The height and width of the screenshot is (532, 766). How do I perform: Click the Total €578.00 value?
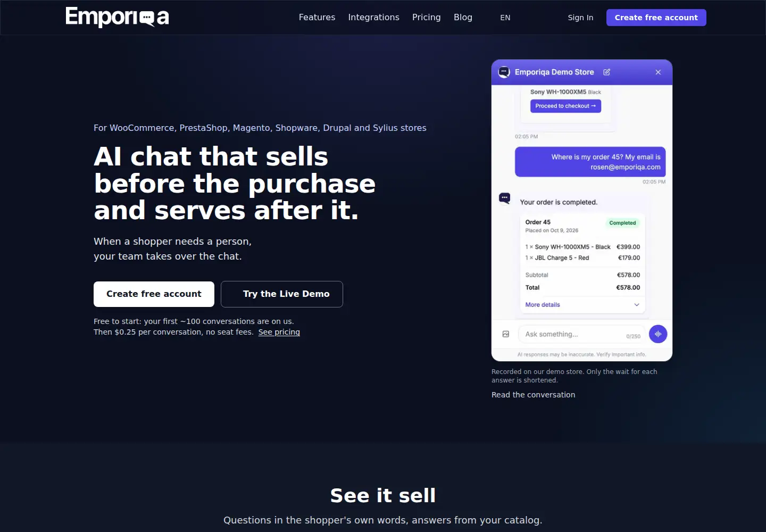[x=628, y=287]
